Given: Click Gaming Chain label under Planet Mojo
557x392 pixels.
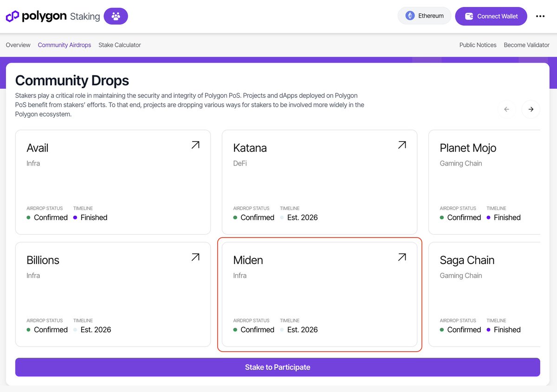Looking at the screenshot, I should click(x=461, y=163).
